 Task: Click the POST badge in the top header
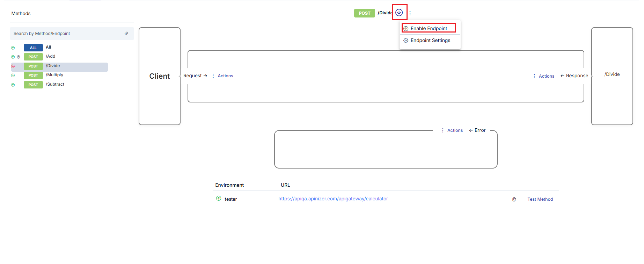click(x=364, y=13)
